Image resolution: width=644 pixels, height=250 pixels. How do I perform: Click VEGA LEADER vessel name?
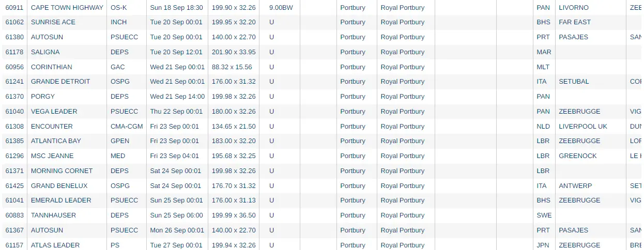[54, 112]
